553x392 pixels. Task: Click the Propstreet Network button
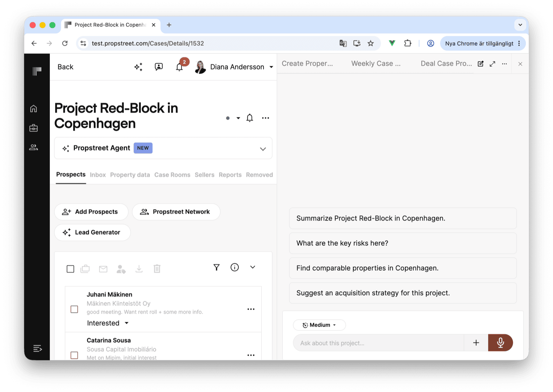coord(176,212)
